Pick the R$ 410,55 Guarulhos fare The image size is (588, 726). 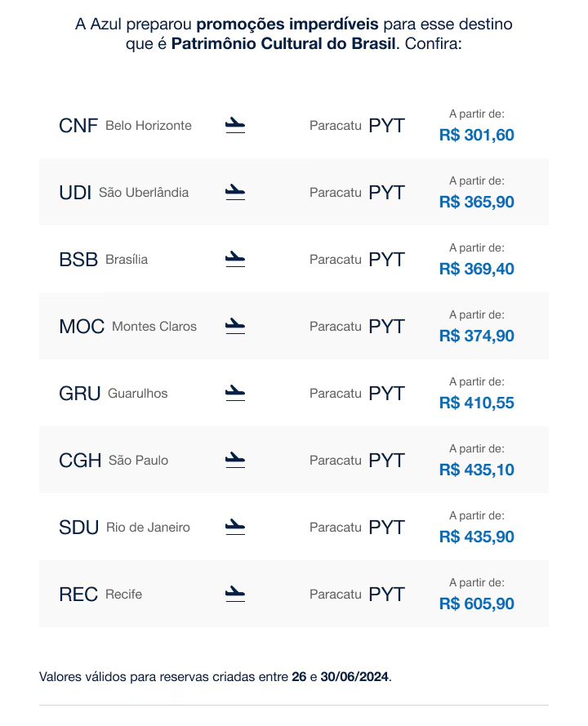click(477, 403)
